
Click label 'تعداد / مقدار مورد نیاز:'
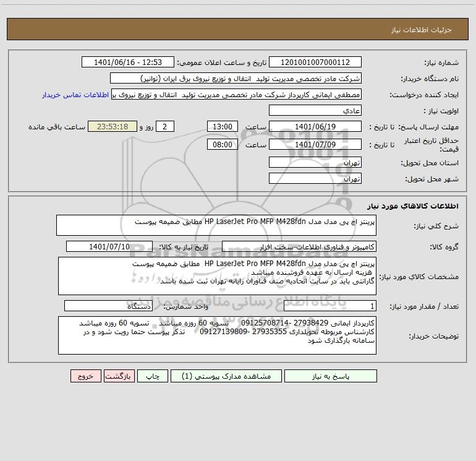pyautogui.click(x=424, y=307)
